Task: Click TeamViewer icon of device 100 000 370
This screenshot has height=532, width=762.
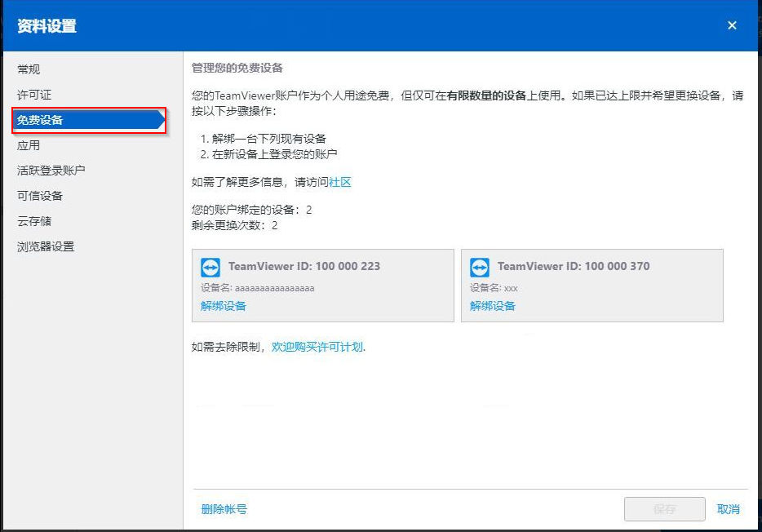Action: (x=480, y=267)
